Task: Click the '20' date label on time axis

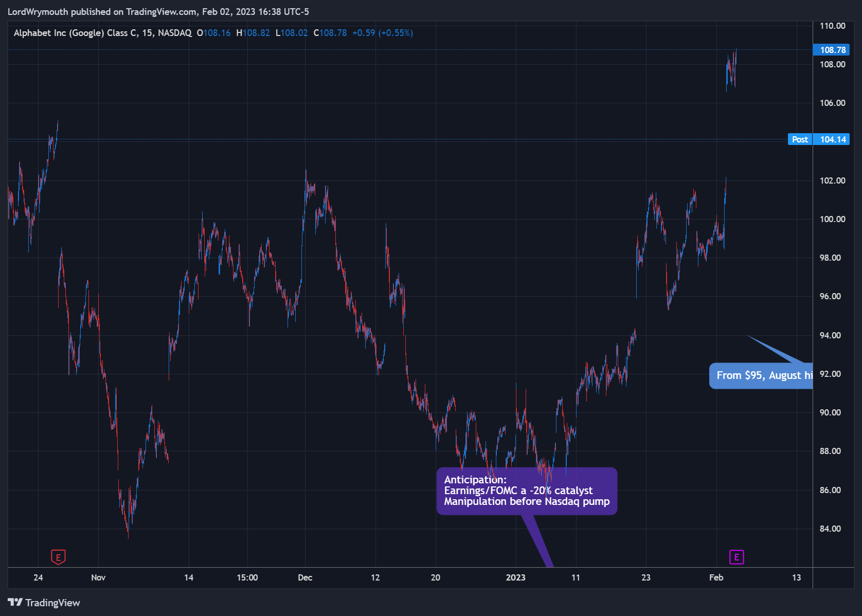Action: (436, 577)
